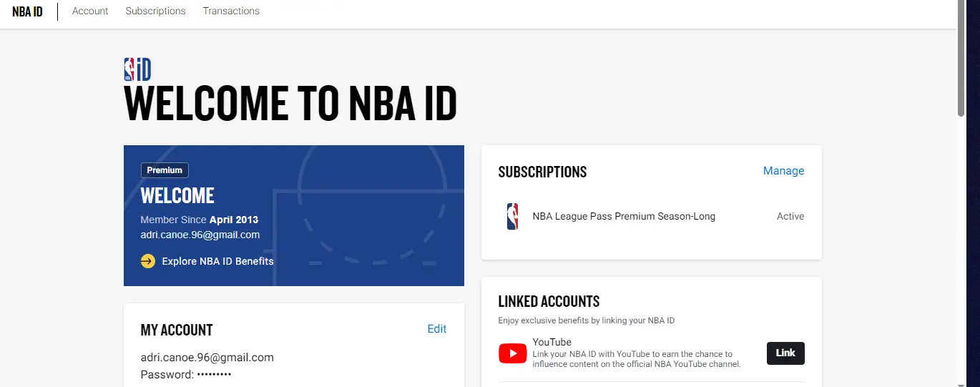Click the 'YouTube' title in Linked Accounts

tap(552, 342)
